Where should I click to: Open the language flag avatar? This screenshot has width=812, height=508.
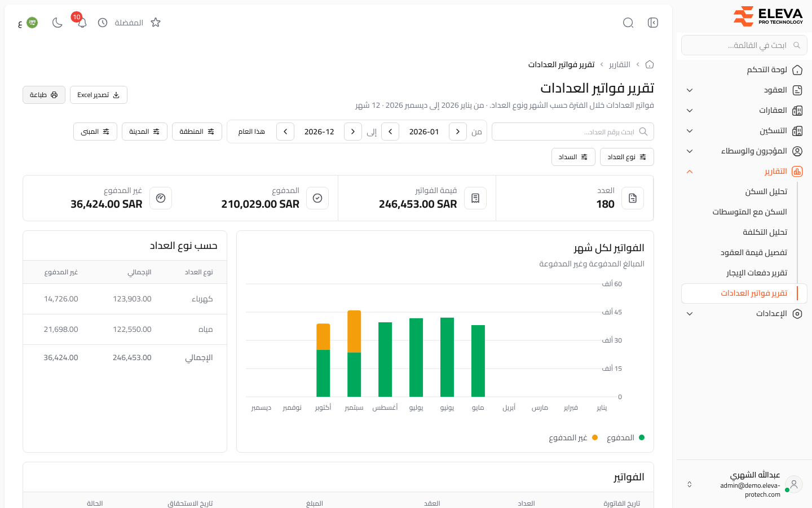pos(32,23)
